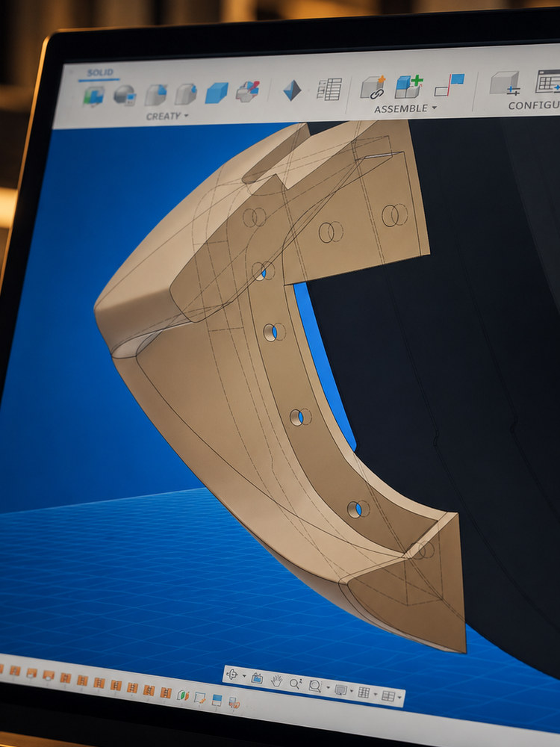Viewport: 560px width, 747px height.
Task: Select the Zoom magnifier tool
Action: click(296, 684)
